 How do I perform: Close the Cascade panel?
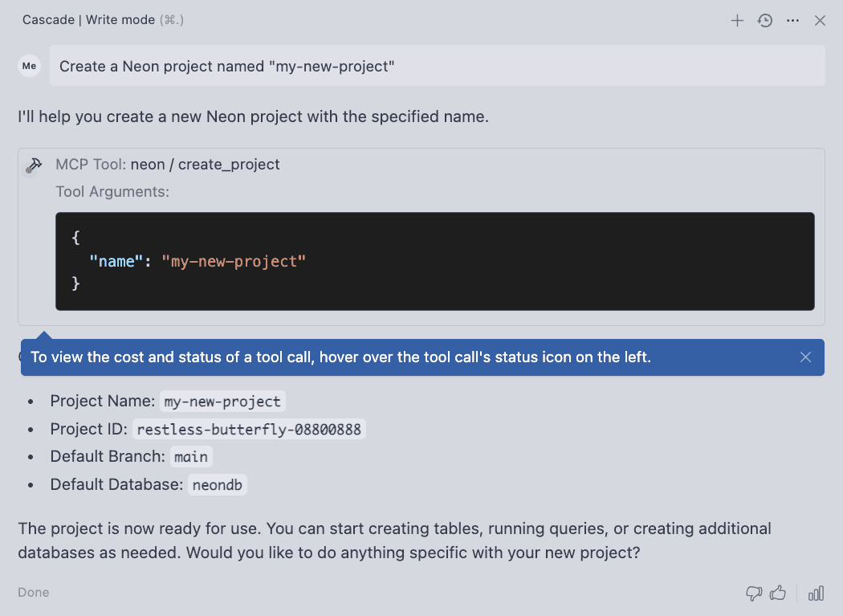[x=820, y=21]
